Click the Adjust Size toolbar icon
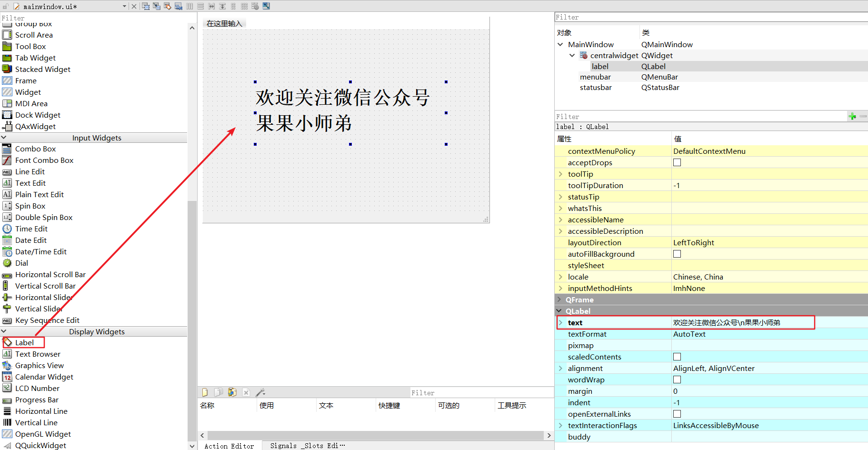 (x=266, y=6)
